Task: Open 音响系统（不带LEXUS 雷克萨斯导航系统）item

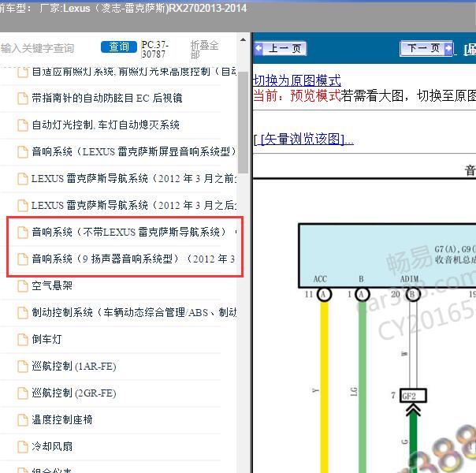Action: point(129,233)
